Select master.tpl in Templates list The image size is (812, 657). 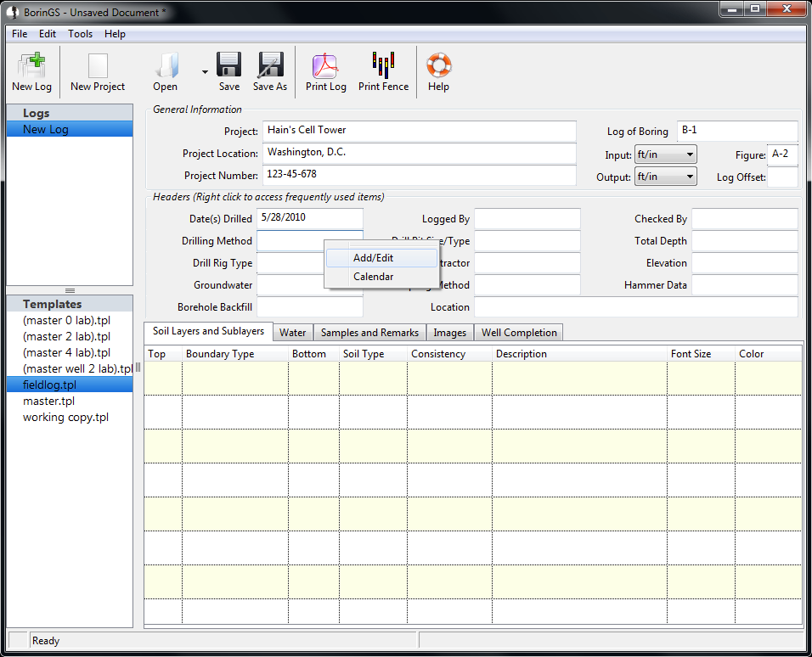pos(48,401)
